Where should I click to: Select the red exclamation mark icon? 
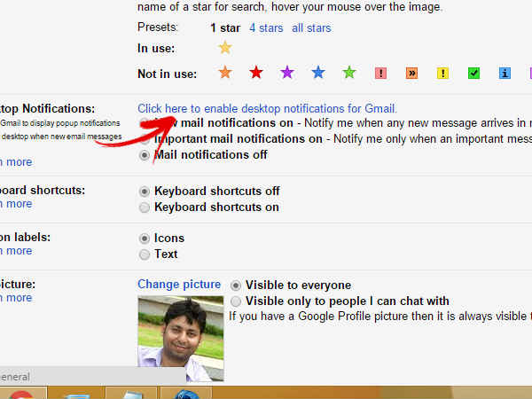coord(380,74)
